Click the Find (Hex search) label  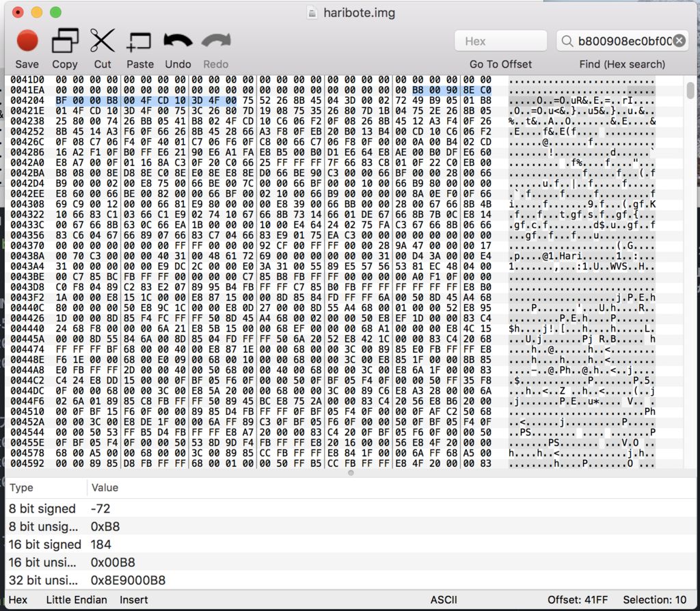point(622,64)
